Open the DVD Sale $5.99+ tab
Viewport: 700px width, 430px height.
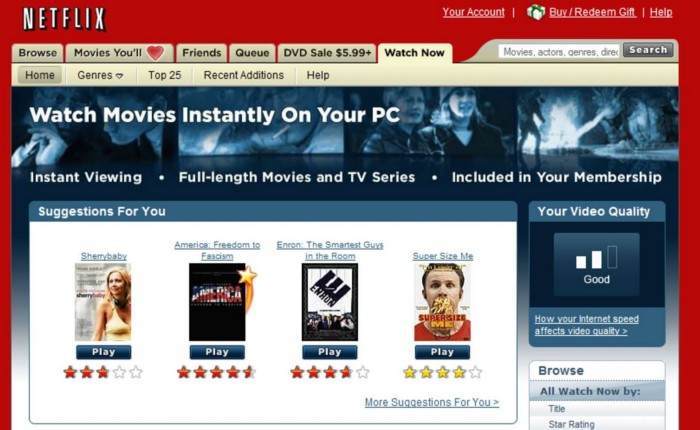(x=327, y=53)
